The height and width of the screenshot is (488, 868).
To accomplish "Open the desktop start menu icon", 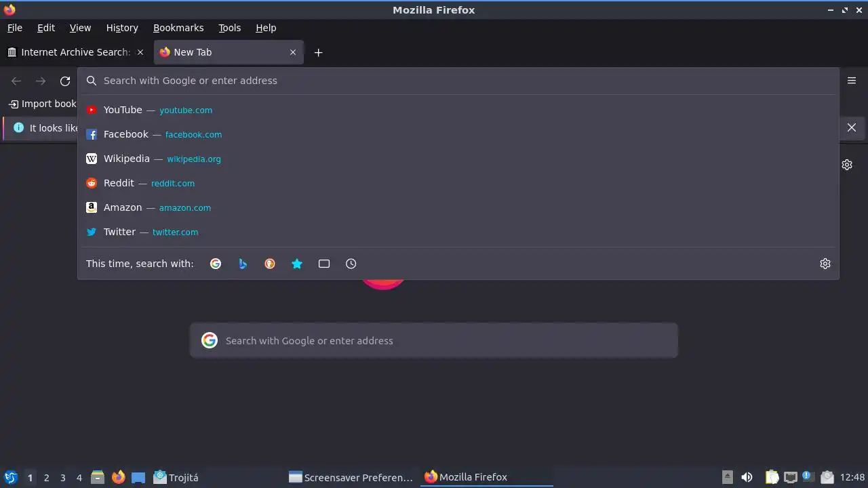I will 10,477.
